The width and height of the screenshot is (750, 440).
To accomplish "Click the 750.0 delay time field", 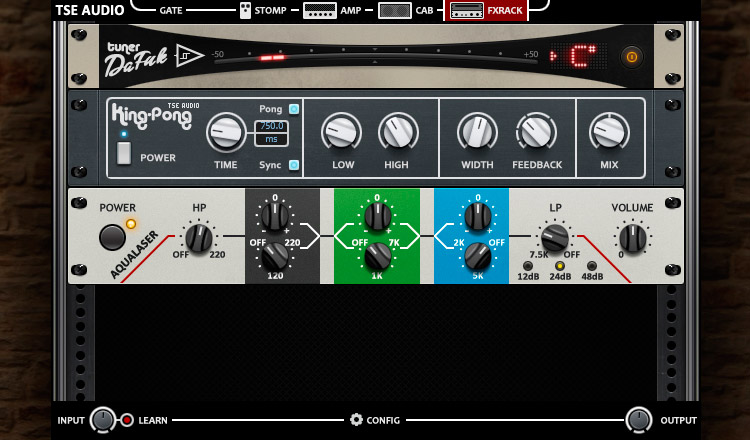I will [x=271, y=126].
